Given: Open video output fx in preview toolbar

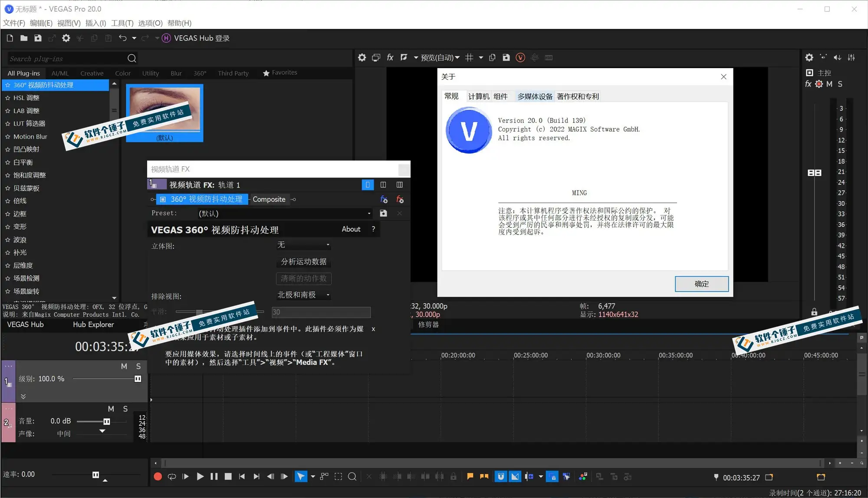Looking at the screenshot, I should pyautogui.click(x=390, y=57).
